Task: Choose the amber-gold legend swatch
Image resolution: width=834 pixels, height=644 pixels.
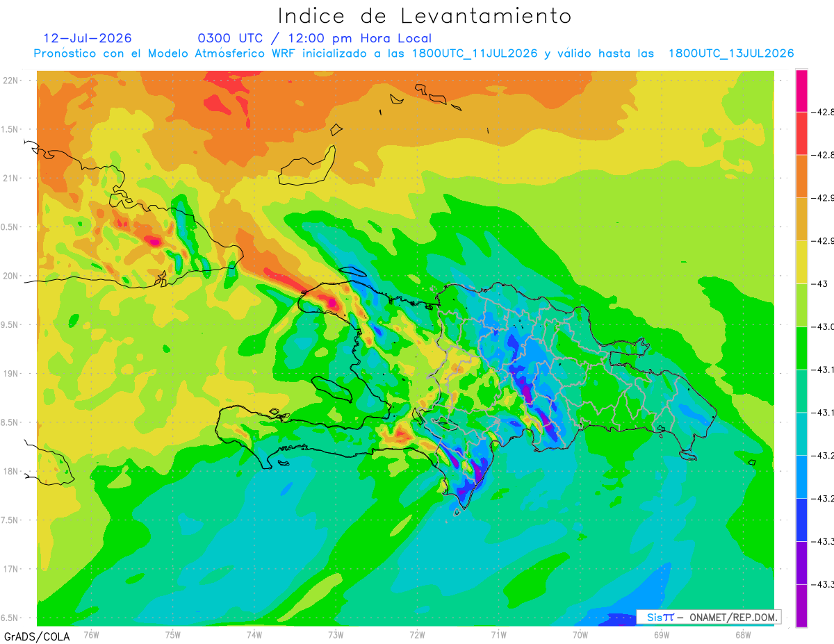Action: pos(801,220)
